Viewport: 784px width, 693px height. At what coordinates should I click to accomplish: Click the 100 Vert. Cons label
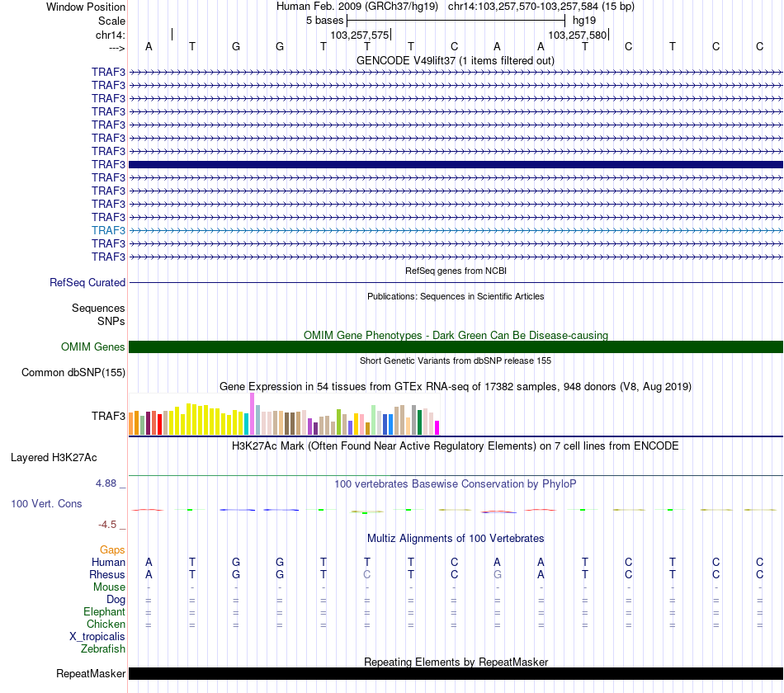tap(46, 503)
